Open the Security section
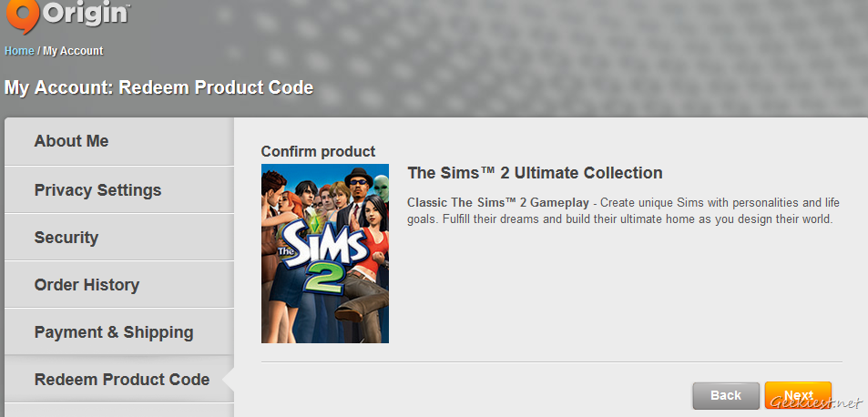This screenshot has height=417, width=868. (66, 238)
